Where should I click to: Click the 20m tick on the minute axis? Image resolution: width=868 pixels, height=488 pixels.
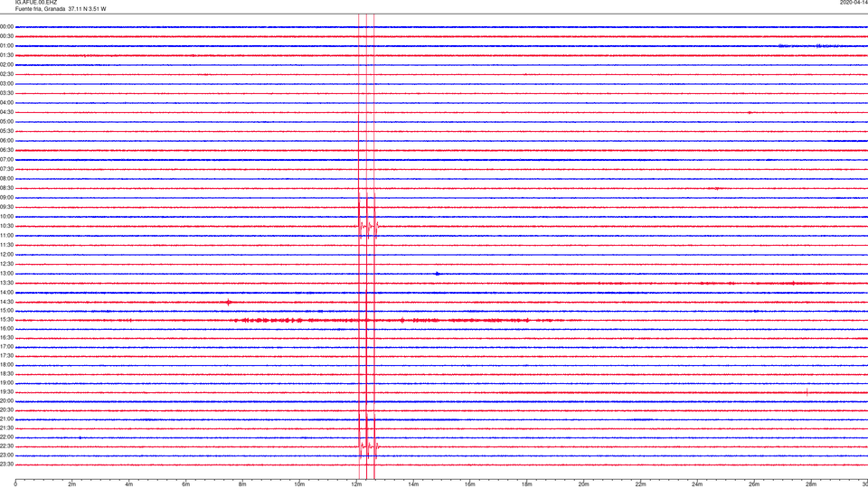pos(583,484)
